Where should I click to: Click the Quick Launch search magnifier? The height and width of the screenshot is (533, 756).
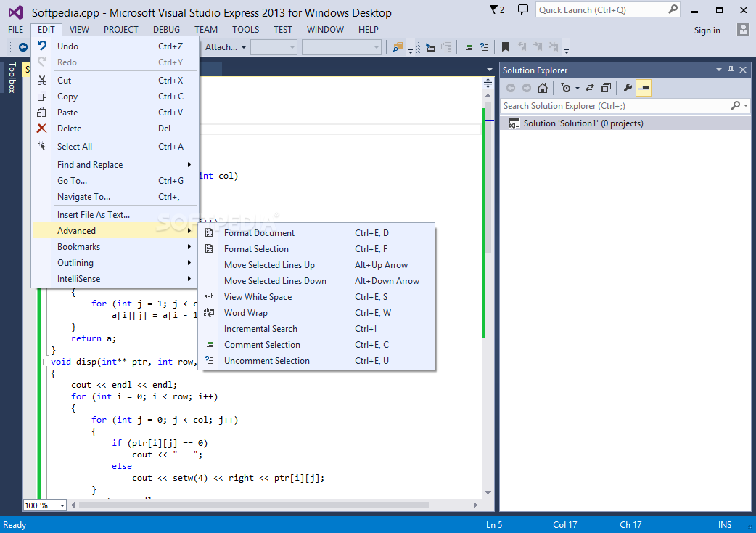(x=673, y=9)
